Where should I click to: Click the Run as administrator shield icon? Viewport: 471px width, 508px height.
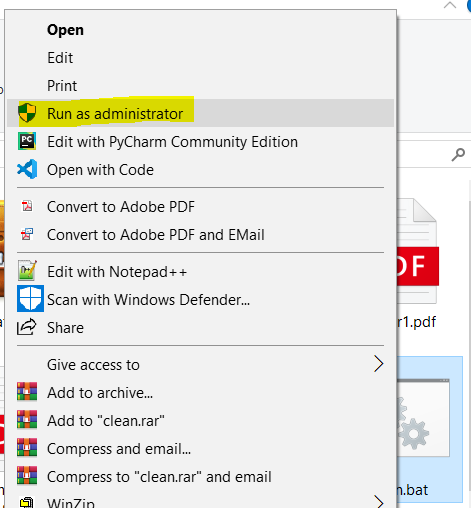tap(27, 113)
